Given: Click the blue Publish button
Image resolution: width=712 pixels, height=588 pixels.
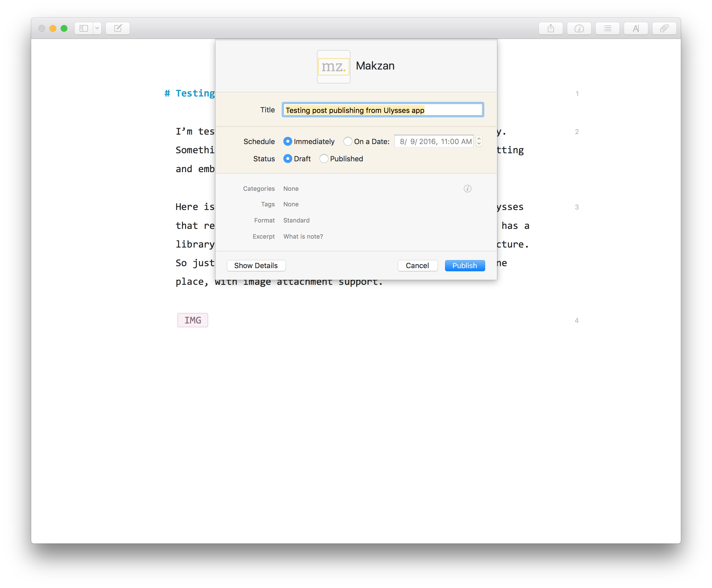Looking at the screenshot, I should tap(465, 266).
